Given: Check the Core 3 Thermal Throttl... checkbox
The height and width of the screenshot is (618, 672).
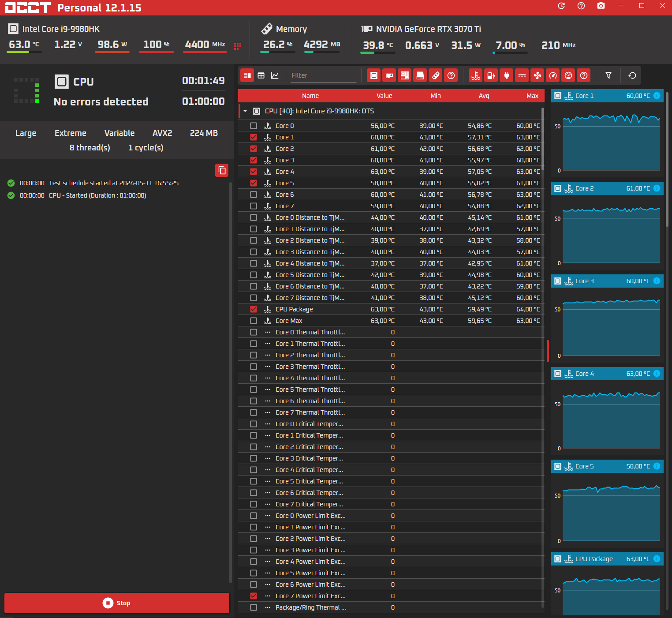Looking at the screenshot, I should 254,367.
